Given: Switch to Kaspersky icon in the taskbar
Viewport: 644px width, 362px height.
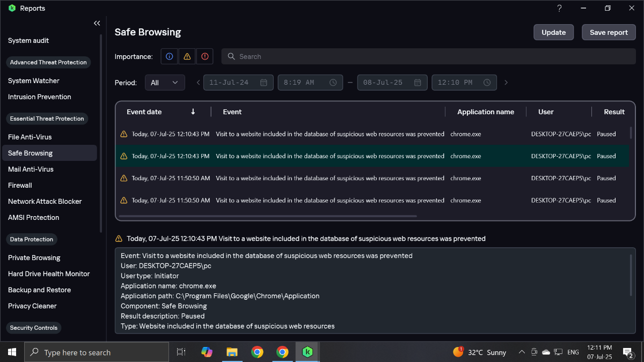Looking at the screenshot, I should 308,352.
